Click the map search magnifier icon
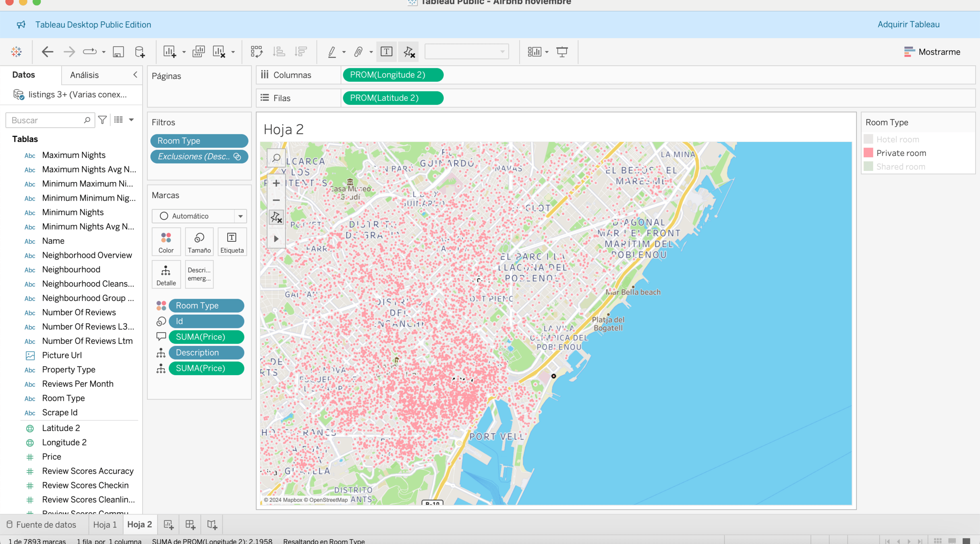The width and height of the screenshot is (980, 544). 276,158
